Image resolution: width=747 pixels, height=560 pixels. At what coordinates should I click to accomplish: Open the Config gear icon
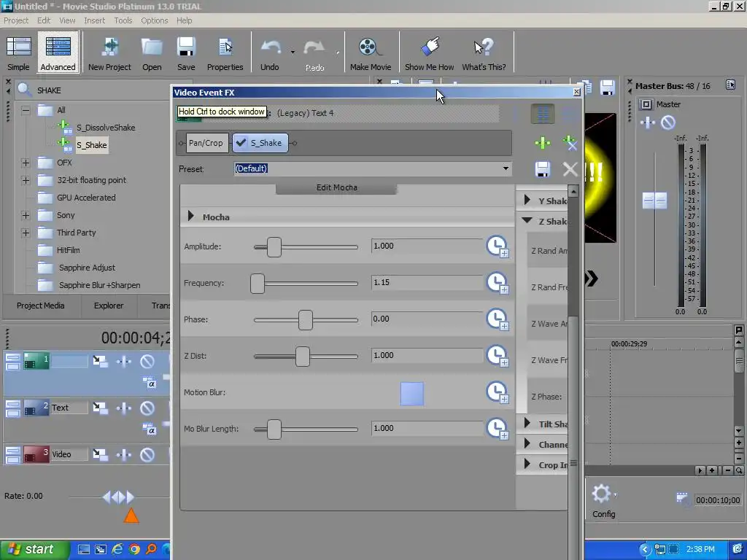(602, 494)
